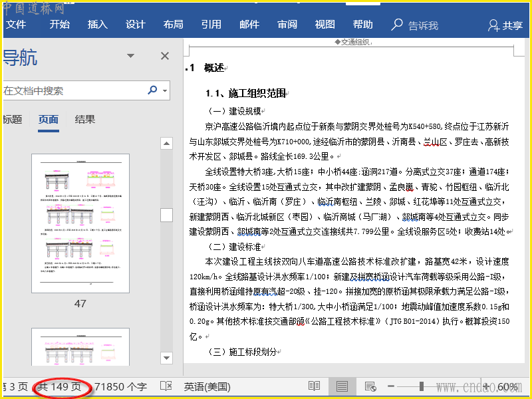The height and width of the screenshot is (399, 532).
Task: Switch to 结果 tab in navigation pane
Action: pos(85,120)
